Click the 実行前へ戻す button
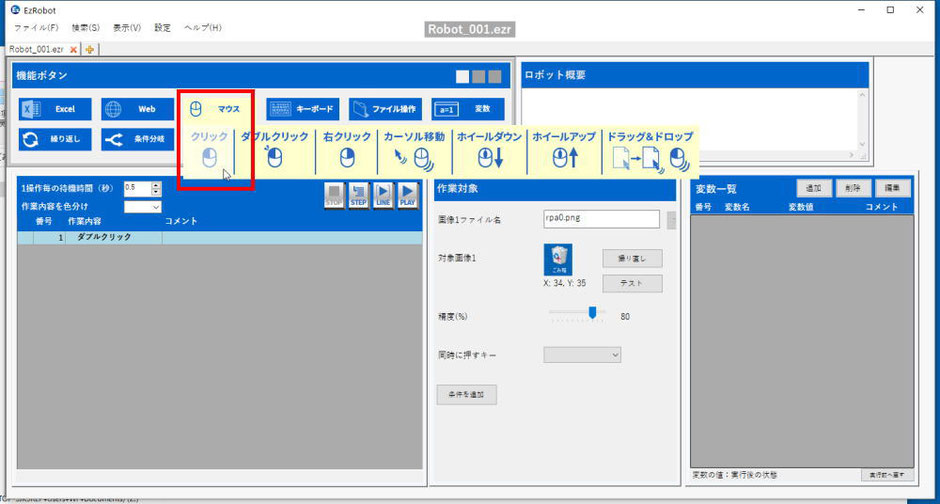 pyautogui.click(x=887, y=475)
